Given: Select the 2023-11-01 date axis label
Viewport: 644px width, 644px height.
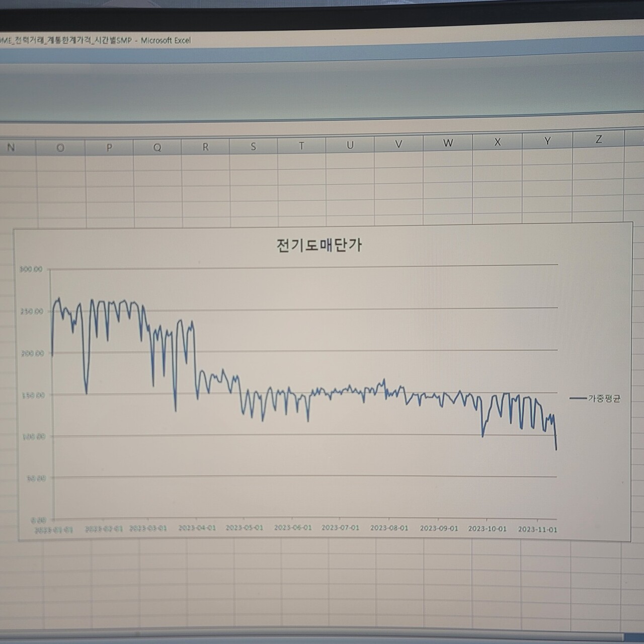Looking at the screenshot, I should (x=537, y=529).
